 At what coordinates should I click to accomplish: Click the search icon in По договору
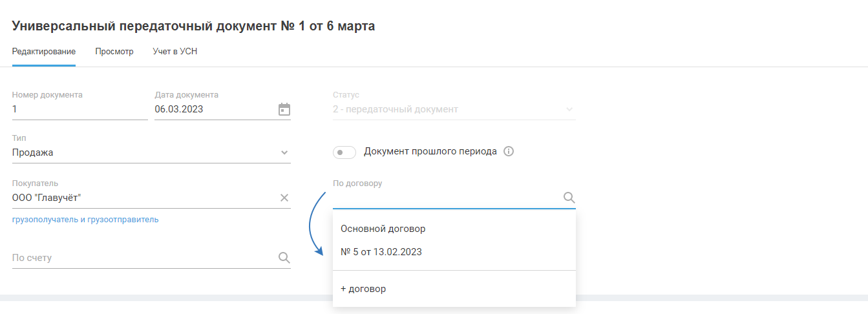tap(569, 198)
